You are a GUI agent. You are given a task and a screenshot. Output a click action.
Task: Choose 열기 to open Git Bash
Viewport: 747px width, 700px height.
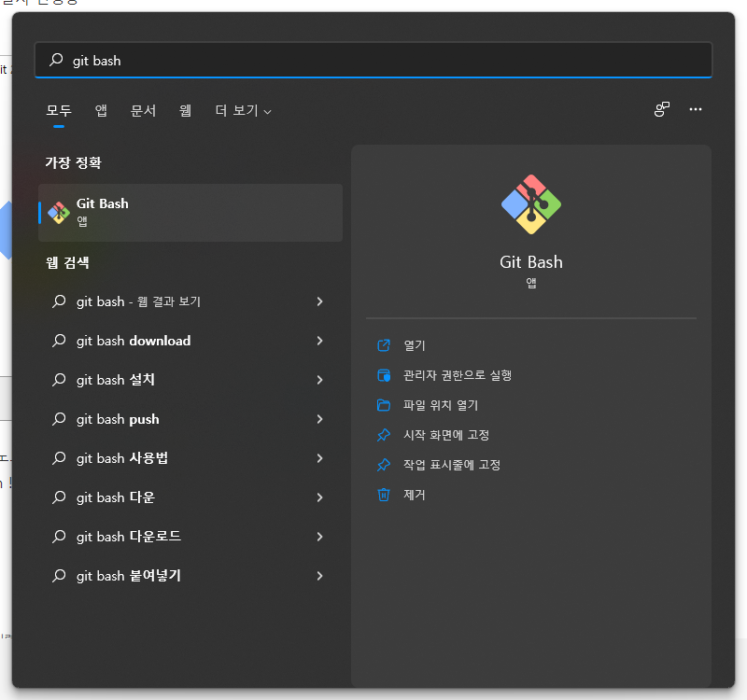click(415, 345)
